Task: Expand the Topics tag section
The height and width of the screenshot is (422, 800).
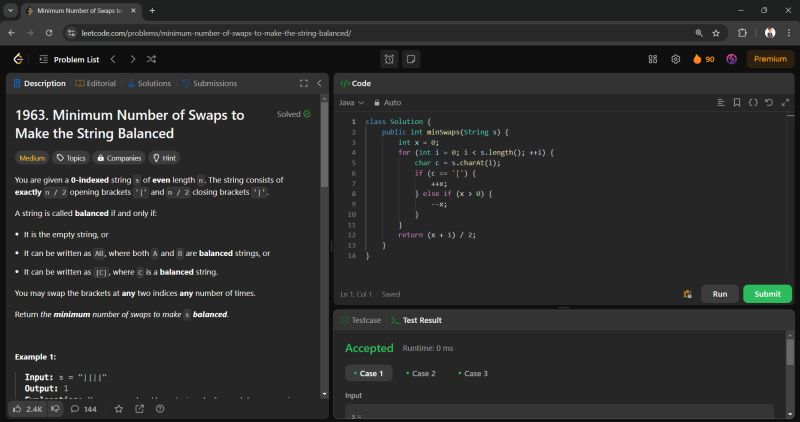Action: pos(71,157)
